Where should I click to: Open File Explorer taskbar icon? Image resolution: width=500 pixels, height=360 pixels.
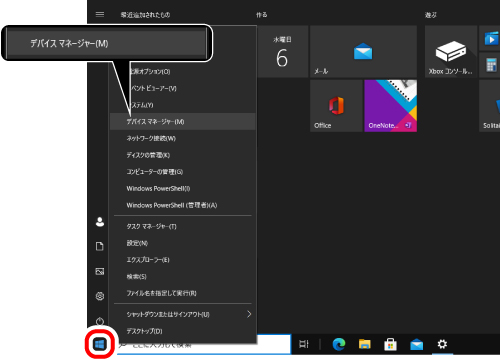(364, 344)
